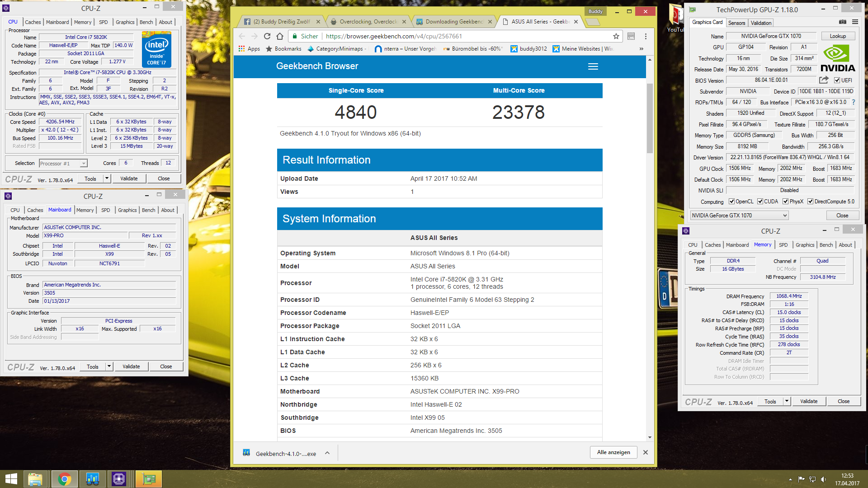Click the Bus Interface question mark
The image size is (868, 488).
(854, 102)
